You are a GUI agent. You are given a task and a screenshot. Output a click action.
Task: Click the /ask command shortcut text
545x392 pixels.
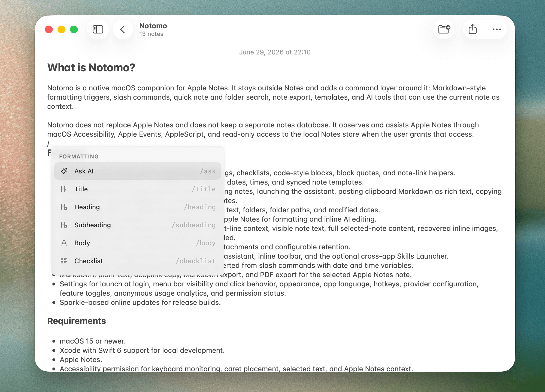(208, 171)
